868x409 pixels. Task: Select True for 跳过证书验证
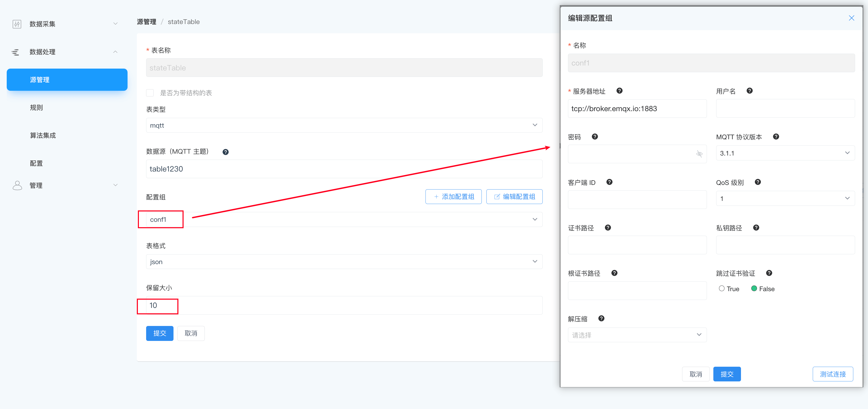point(721,288)
